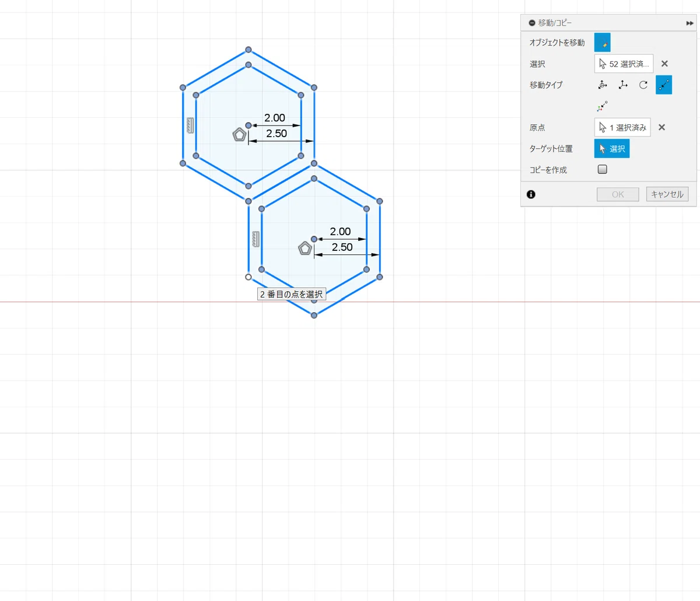Choose the Point to Point move type
700x601 pixels.
pos(664,85)
